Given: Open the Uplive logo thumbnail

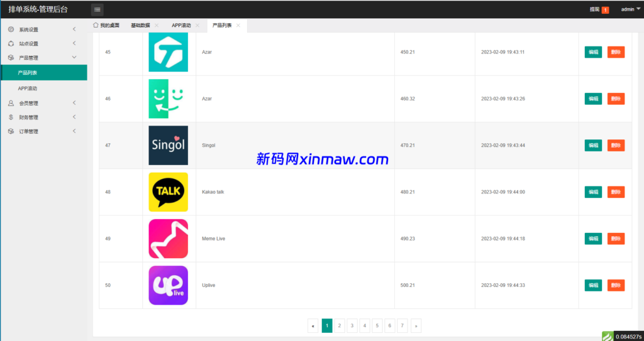Looking at the screenshot, I should pyautogui.click(x=168, y=285).
